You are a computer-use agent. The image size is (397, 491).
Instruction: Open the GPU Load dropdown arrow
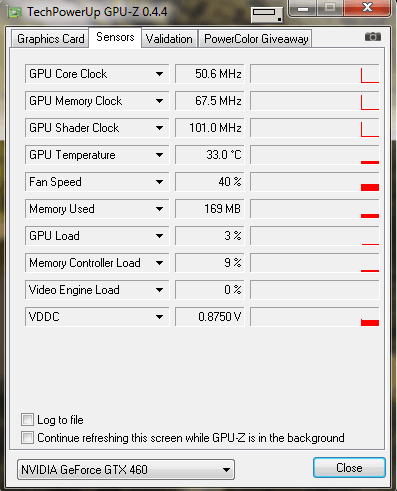click(159, 236)
